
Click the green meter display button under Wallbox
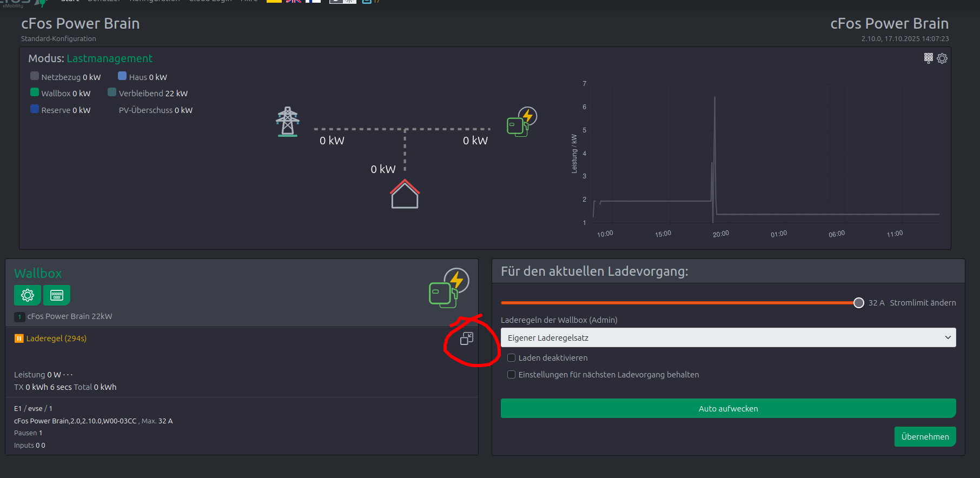[57, 295]
